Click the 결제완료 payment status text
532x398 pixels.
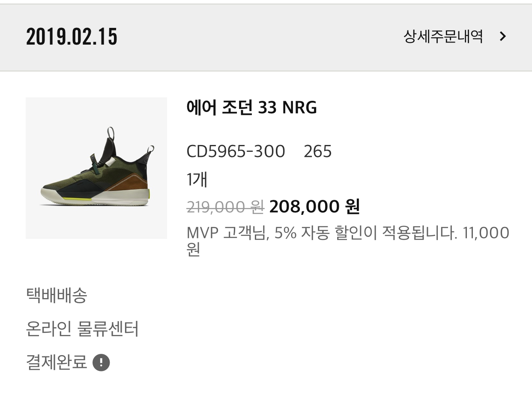point(57,362)
